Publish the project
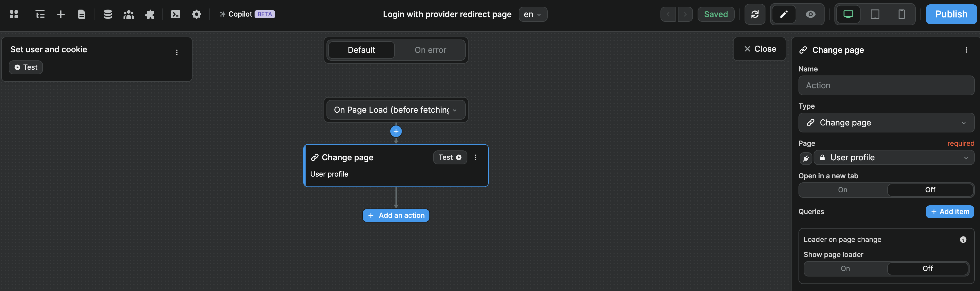This screenshot has height=291, width=980. (951, 14)
